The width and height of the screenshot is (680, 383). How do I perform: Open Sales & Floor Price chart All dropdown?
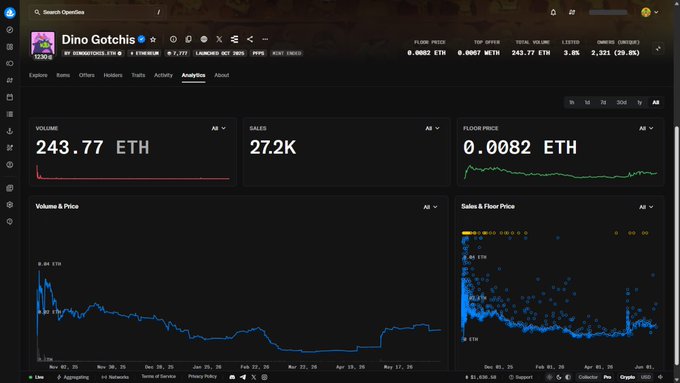pyautogui.click(x=646, y=207)
